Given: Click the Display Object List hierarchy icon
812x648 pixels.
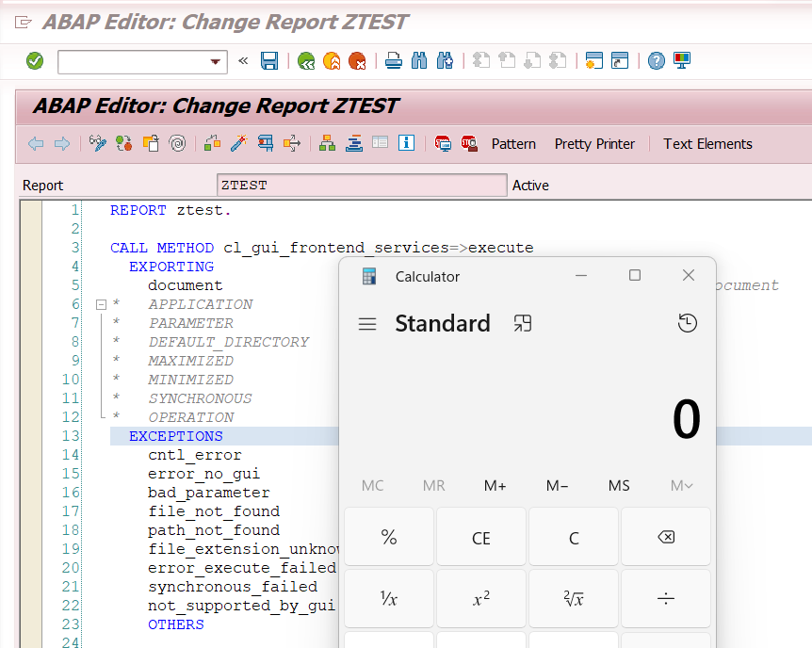Looking at the screenshot, I should pos(327,143).
